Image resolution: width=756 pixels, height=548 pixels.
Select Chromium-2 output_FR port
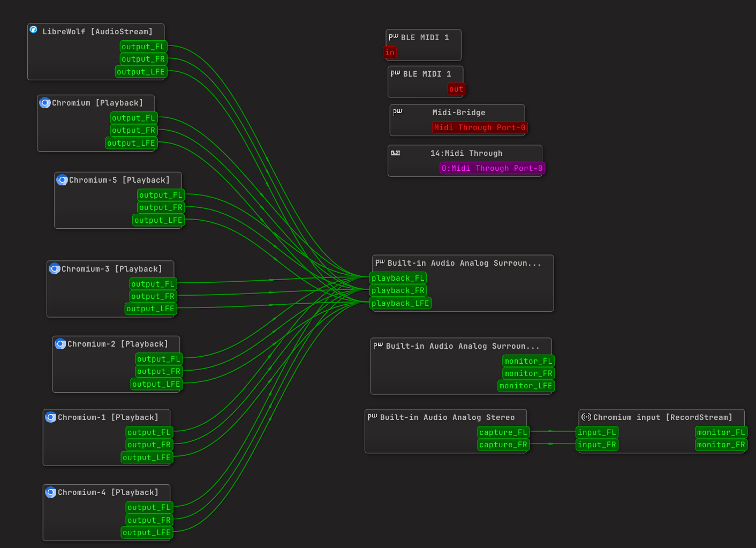pos(159,371)
